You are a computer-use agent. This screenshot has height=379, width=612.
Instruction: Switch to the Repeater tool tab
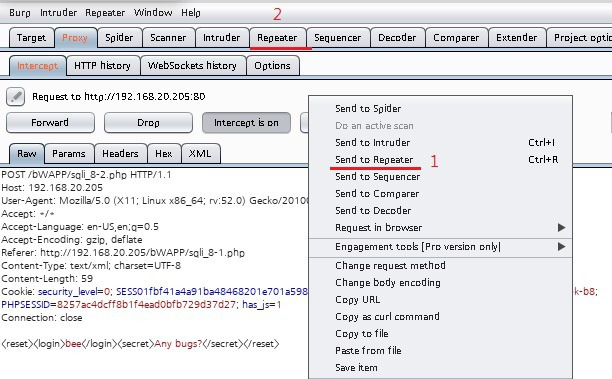click(x=277, y=37)
